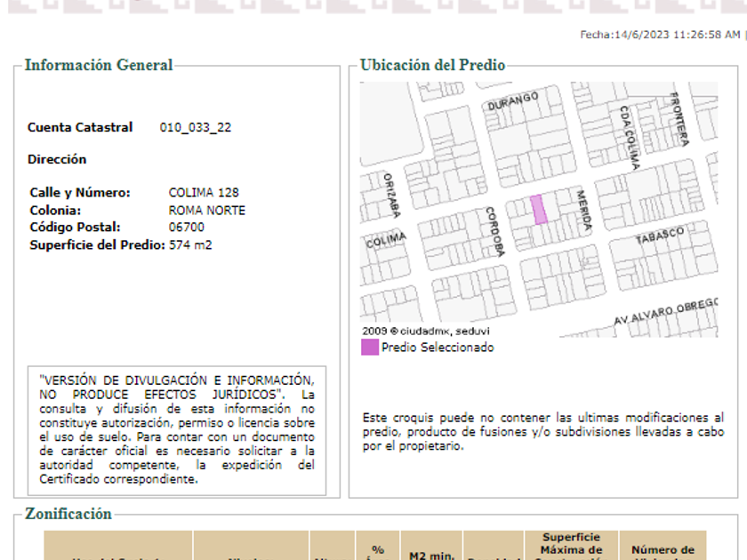
Task: Click the DURANGO street label on map
Action: (x=513, y=101)
